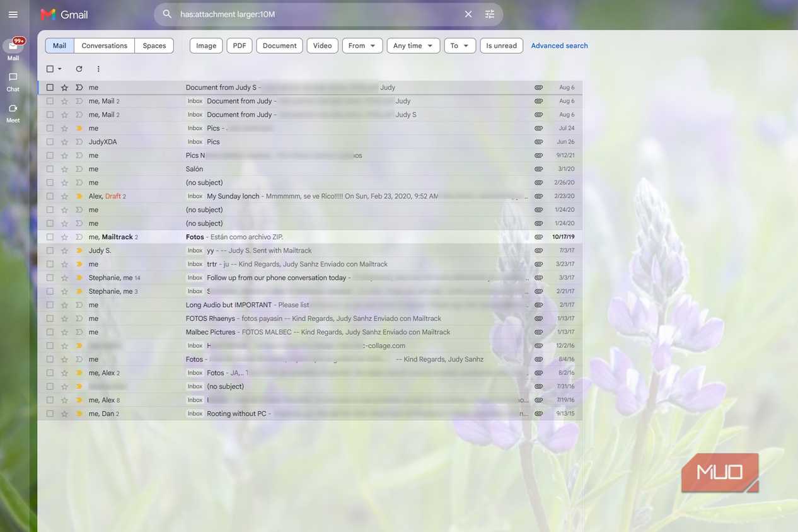Open the More options three-dot menu
The image size is (798, 532).
(98, 69)
